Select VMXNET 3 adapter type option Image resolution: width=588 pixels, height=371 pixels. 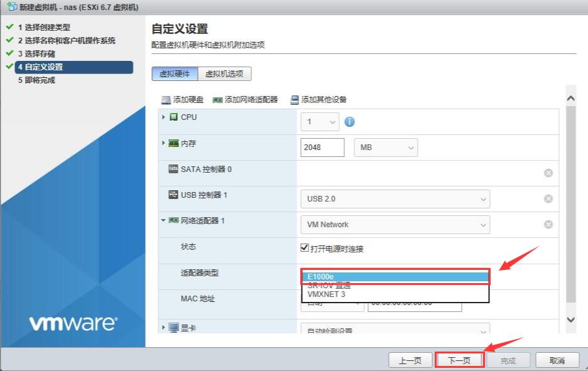click(326, 294)
